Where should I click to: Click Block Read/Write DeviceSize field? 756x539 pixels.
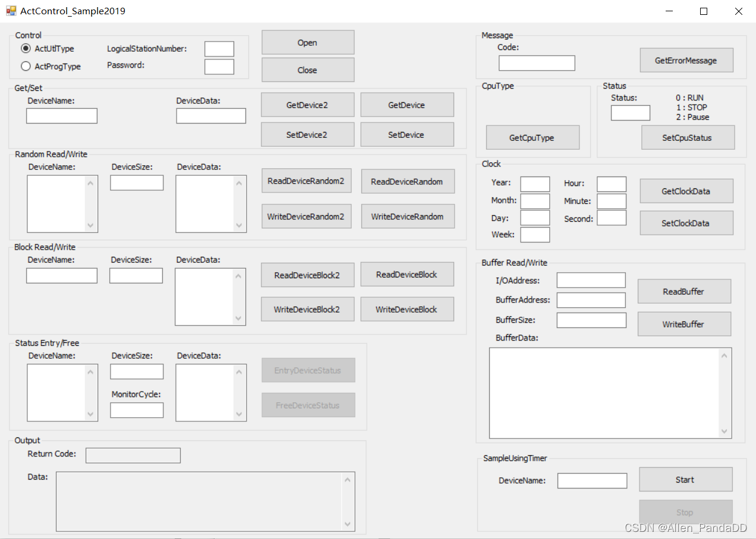point(136,276)
